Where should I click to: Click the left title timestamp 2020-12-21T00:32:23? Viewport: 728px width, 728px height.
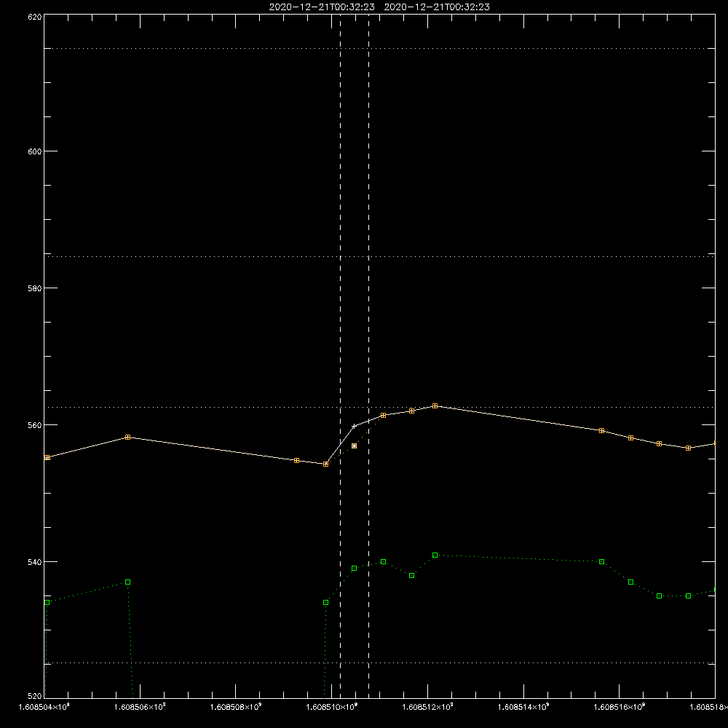pyautogui.click(x=322, y=7)
